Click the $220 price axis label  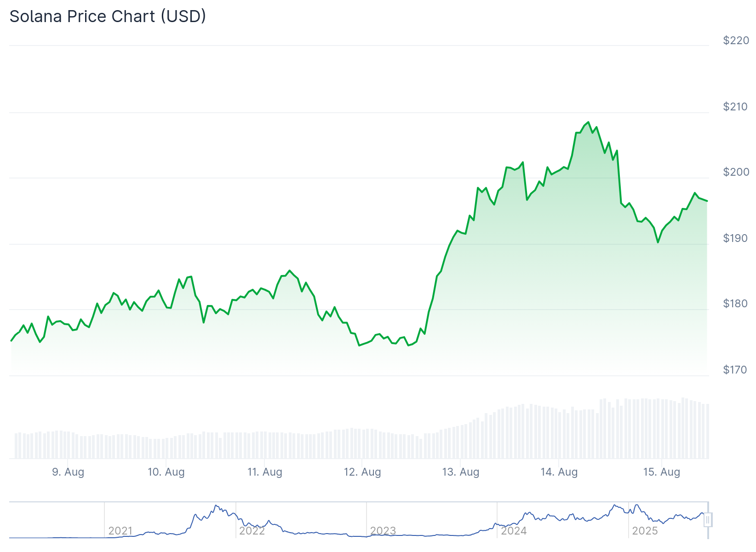coord(736,40)
